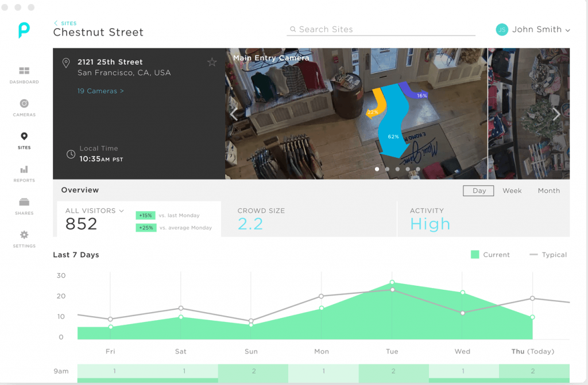Open the Shares section
Image resolution: width=588 pixels, height=385 pixels.
click(24, 205)
